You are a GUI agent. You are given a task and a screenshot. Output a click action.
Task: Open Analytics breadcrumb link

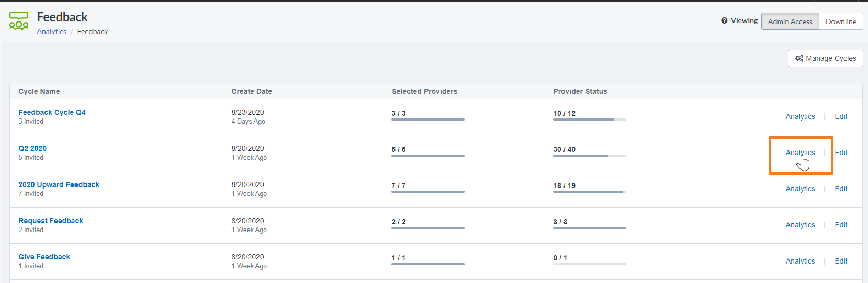click(52, 31)
